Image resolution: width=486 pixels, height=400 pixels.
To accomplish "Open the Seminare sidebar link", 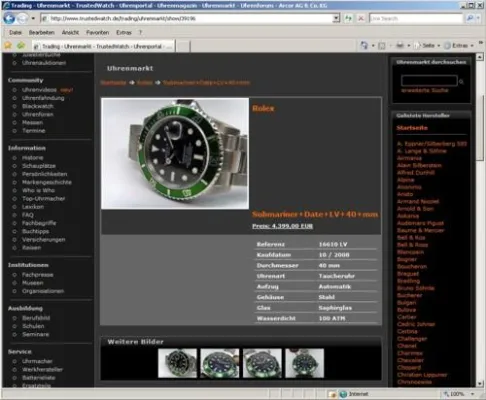I will [x=35, y=334].
